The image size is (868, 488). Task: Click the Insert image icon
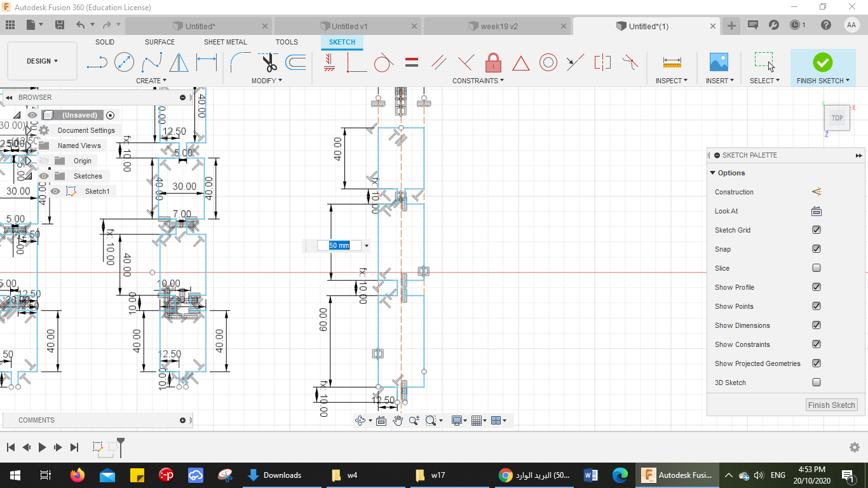point(719,62)
